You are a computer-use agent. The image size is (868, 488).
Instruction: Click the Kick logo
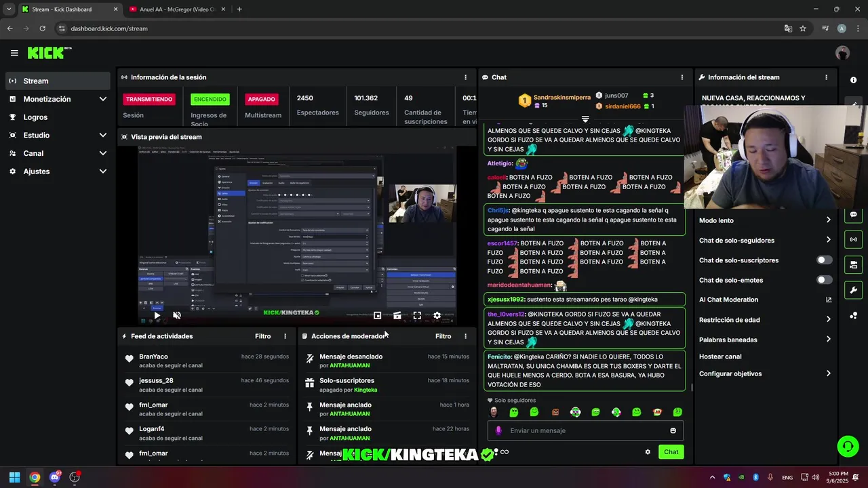(50, 53)
